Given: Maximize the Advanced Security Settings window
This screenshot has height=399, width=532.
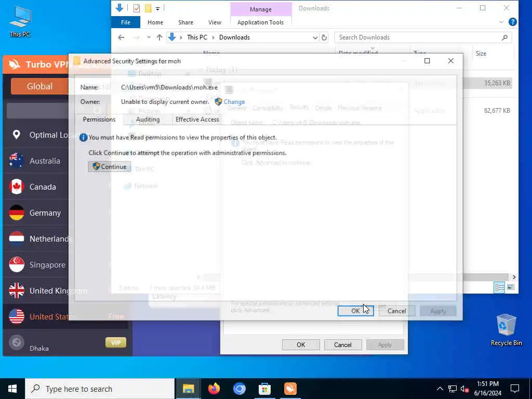Looking at the screenshot, I should (427, 61).
